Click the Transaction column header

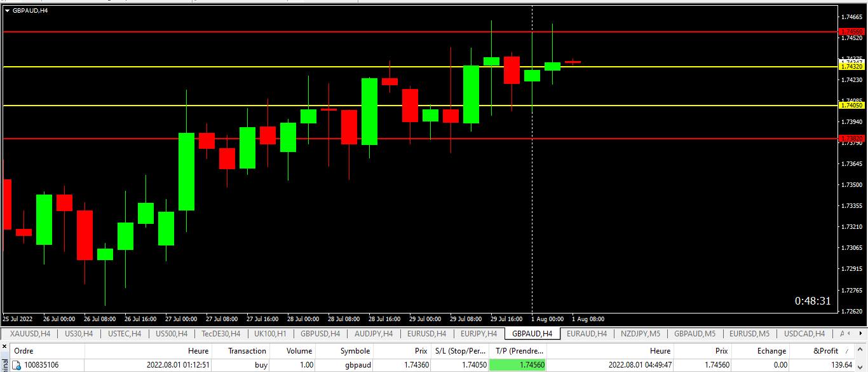click(241, 351)
